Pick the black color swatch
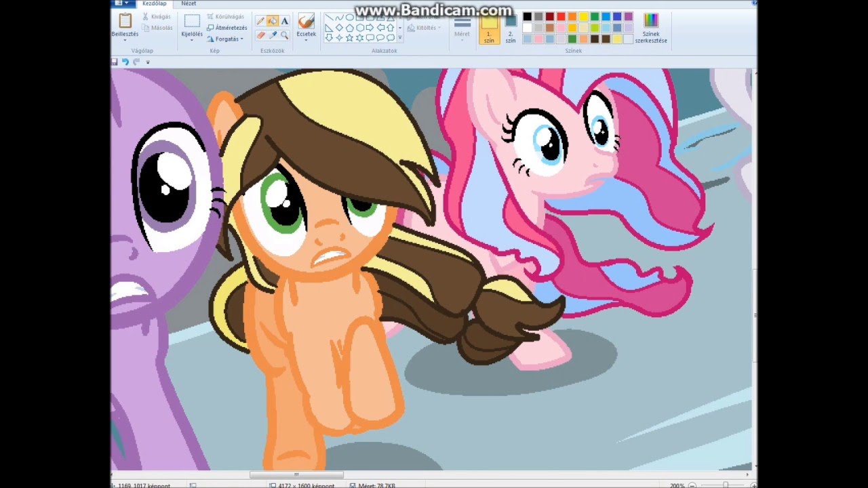 [x=527, y=16]
